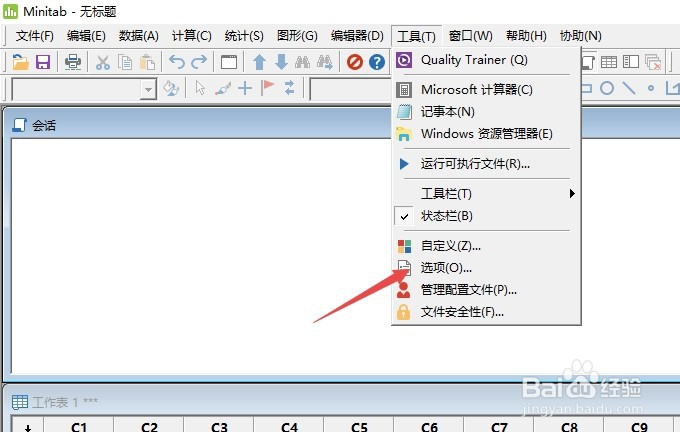Select the C3 column header
This screenshot has width=680, height=432.
click(x=219, y=426)
